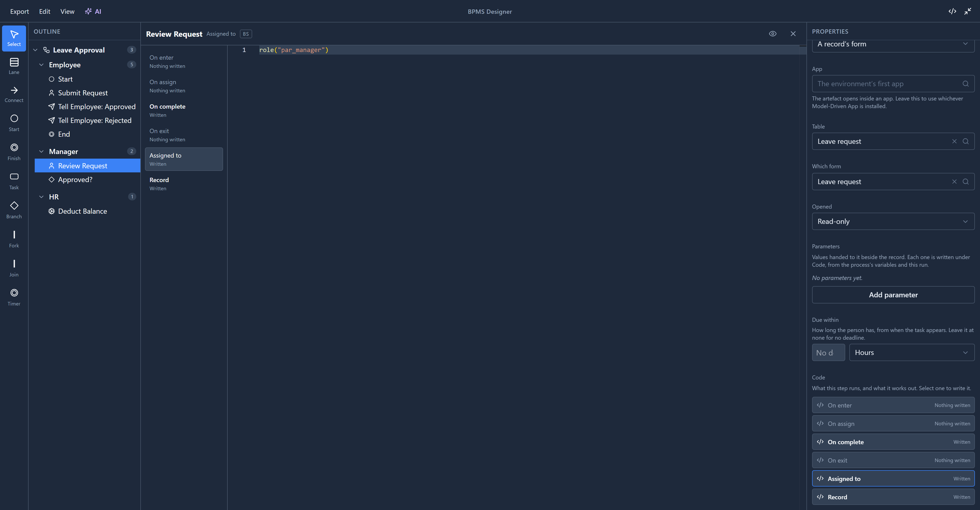
Task: Open the Edit menu
Action: (44, 11)
